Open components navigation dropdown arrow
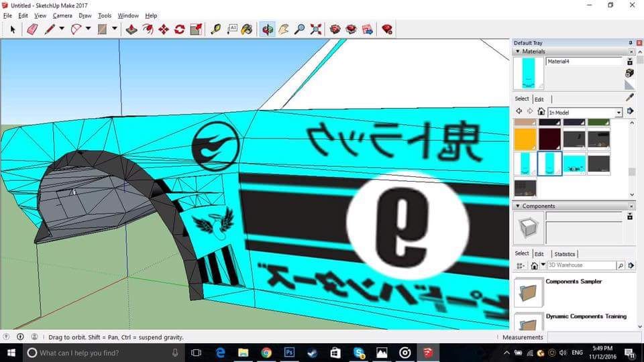The height and width of the screenshot is (362, 644). [x=543, y=265]
